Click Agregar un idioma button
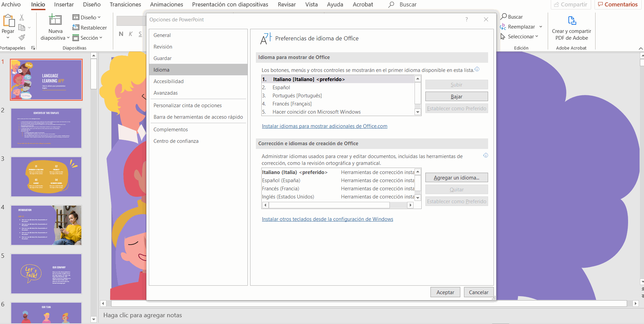Viewport: 644px width, 324px height. pyautogui.click(x=457, y=177)
